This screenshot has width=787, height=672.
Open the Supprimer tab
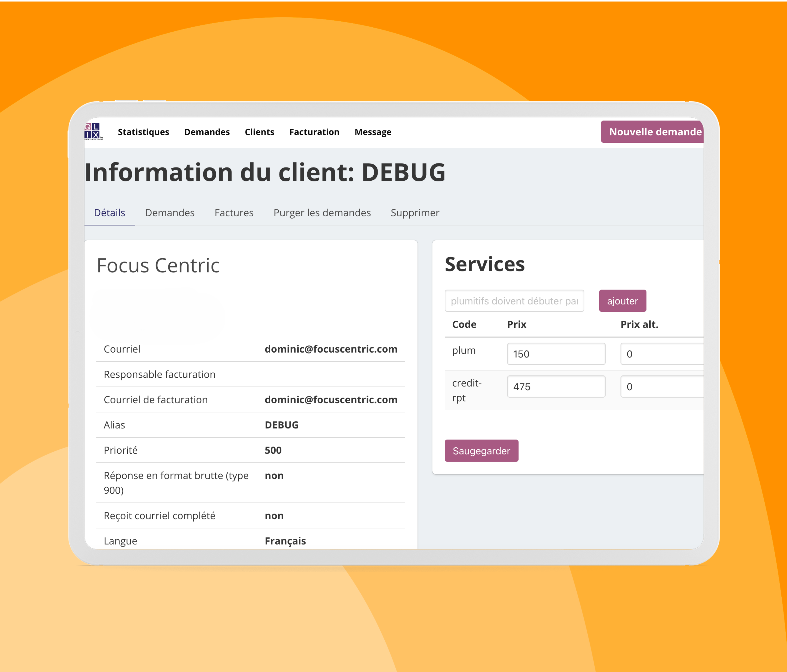coord(415,213)
